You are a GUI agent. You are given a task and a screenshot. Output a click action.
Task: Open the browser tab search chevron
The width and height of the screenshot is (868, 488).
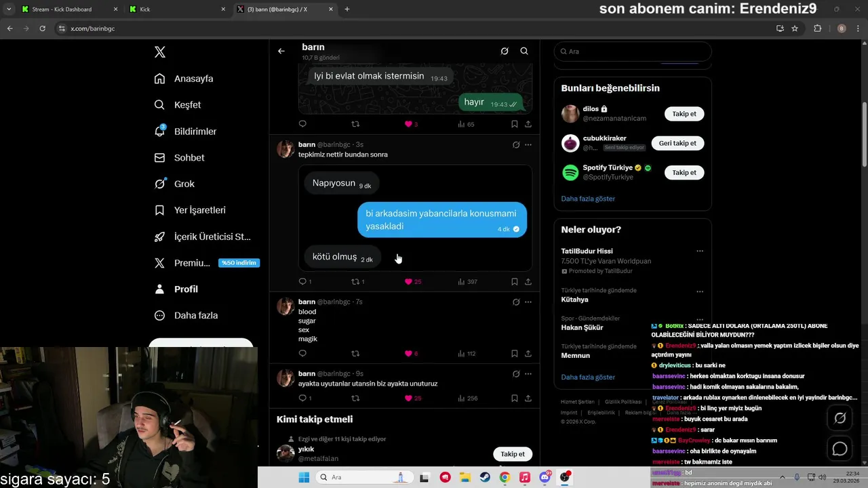(9, 9)
